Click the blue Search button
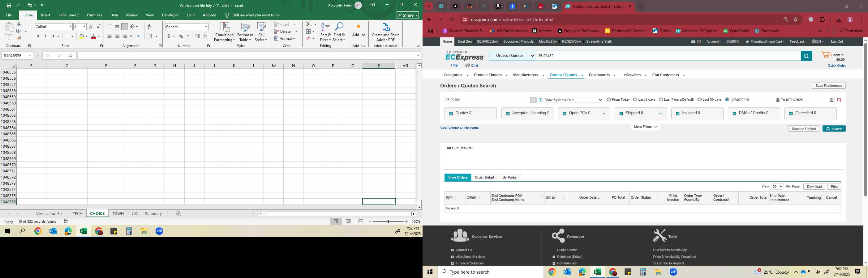Viewport: 868px width, 278px height. tap(834, 129)
